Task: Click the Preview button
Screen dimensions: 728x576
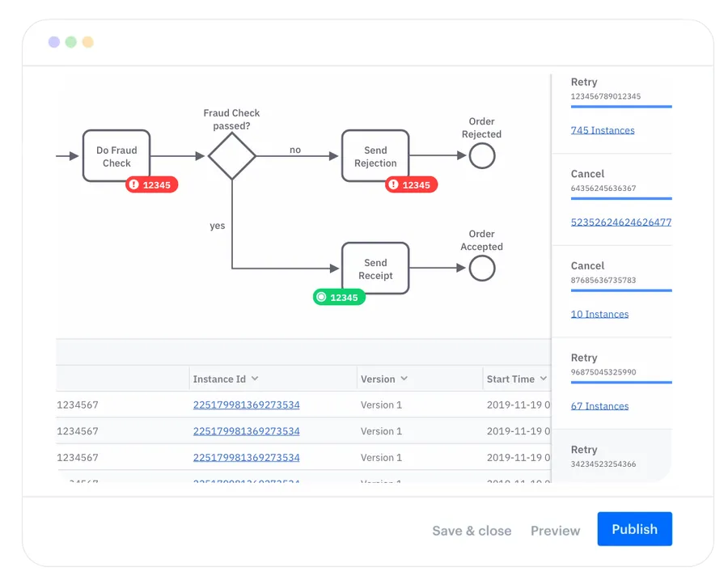Action: (555, 531)
